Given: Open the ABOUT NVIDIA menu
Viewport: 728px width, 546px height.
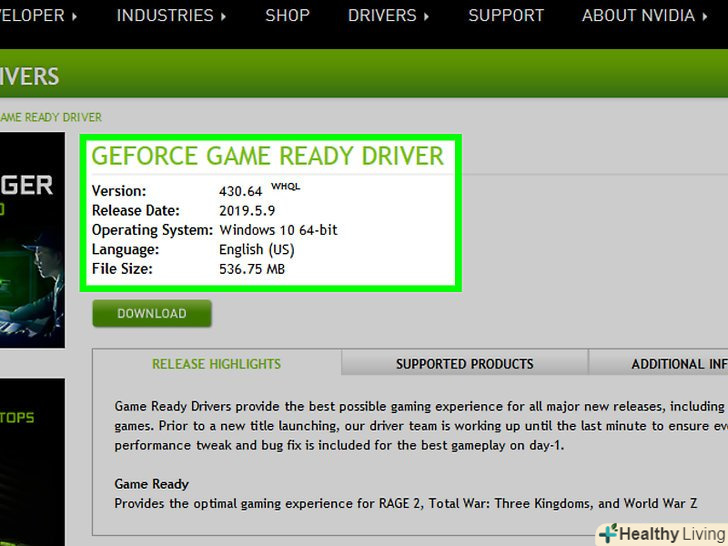Looking at the screenshot, I should (644, 16).
